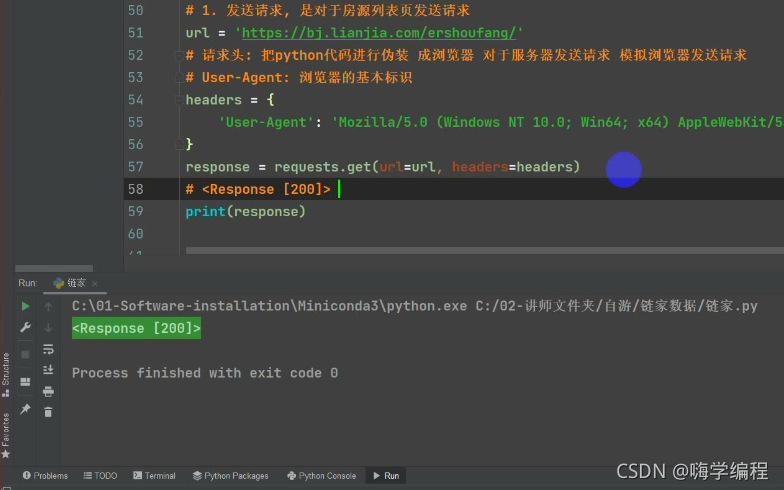Select the Run tool window tab

[x=386, y=476]
